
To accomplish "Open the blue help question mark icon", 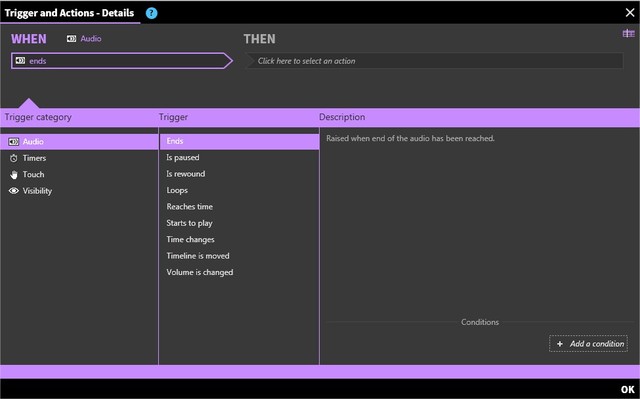I will pos(151,13).
